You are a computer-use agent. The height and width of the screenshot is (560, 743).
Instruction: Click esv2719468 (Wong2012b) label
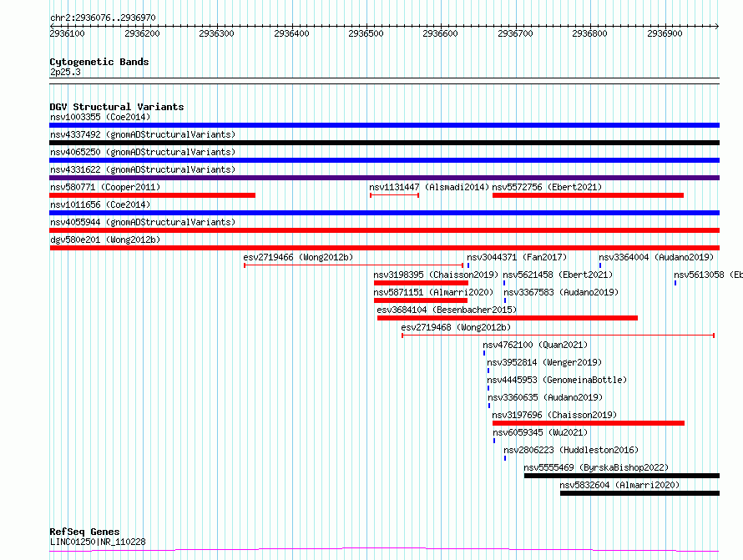[456, 327]
